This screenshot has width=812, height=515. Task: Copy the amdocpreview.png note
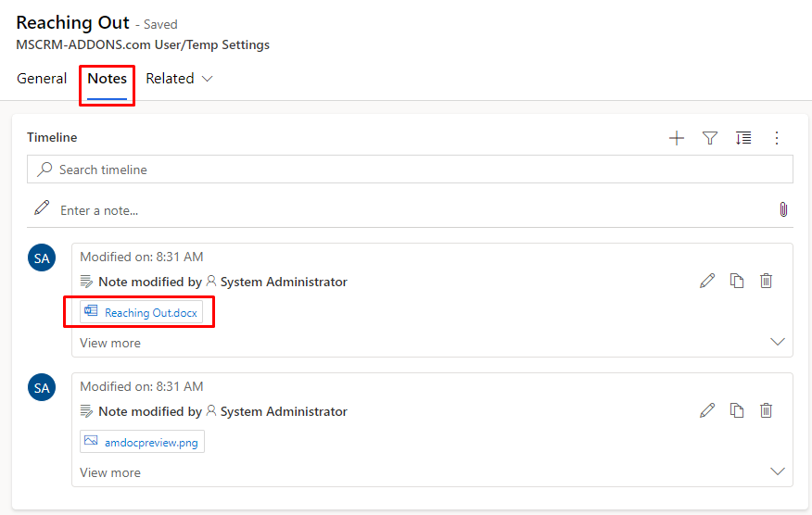(737, 410)
